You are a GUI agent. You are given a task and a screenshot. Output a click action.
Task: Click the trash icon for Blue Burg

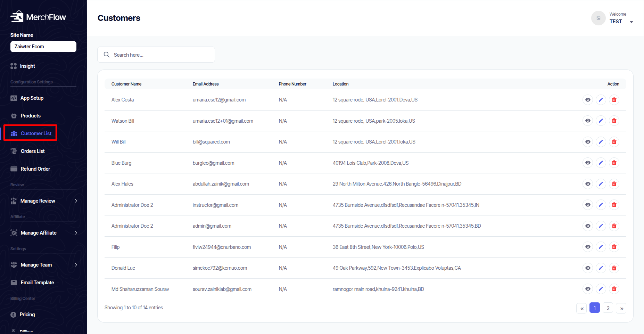click(614, 163)
